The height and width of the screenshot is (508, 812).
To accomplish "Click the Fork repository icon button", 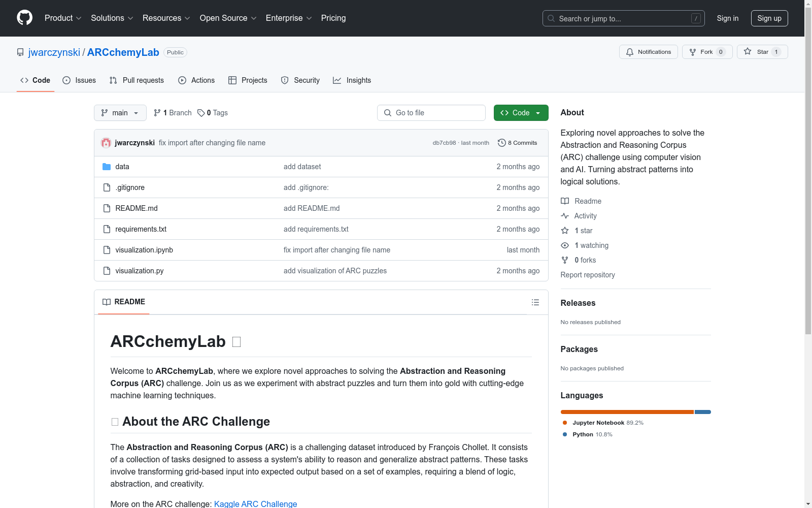I will coord(693,52).
